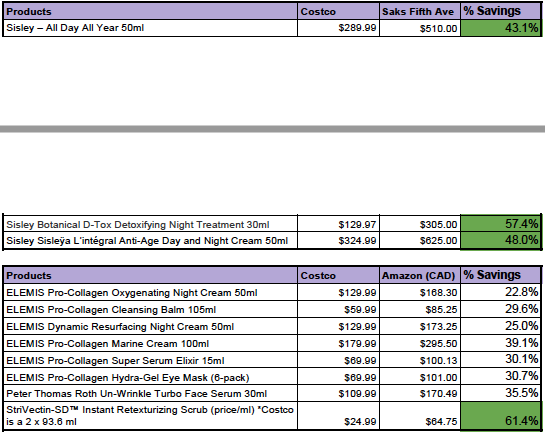Click the $170.49 Amazon price
Screen dimensions: 545x433
(x=420, y=393)
